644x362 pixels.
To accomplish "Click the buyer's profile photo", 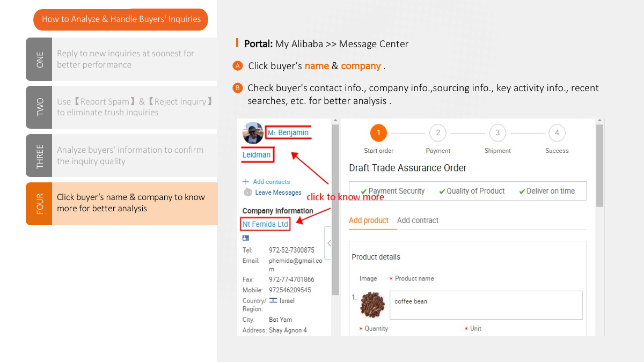I will (x=252, y=133).
